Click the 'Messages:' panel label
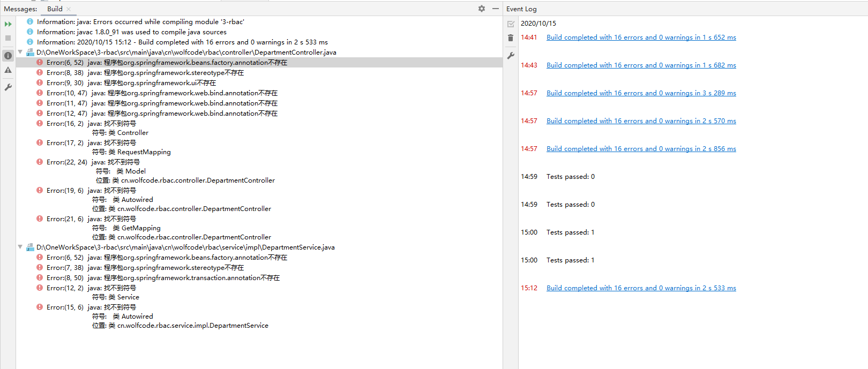Screen dimensions: 868x369 pyautogui.click(x=20, y=9)
